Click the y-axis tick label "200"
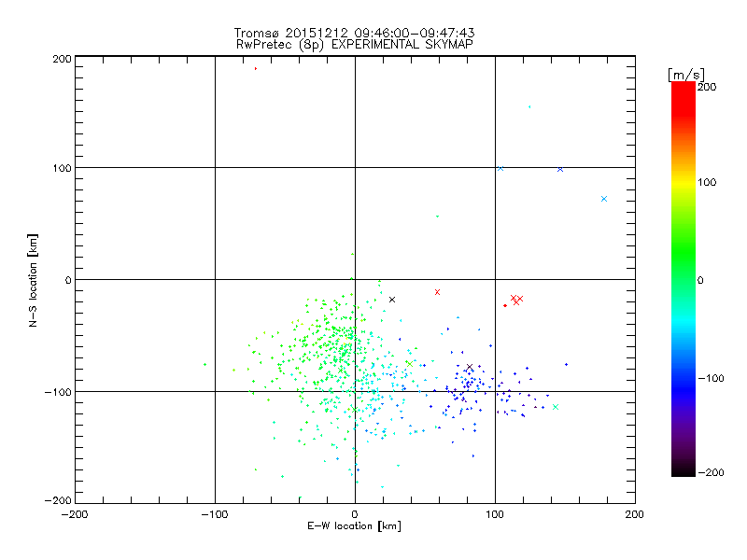 [x=62, y=59]
